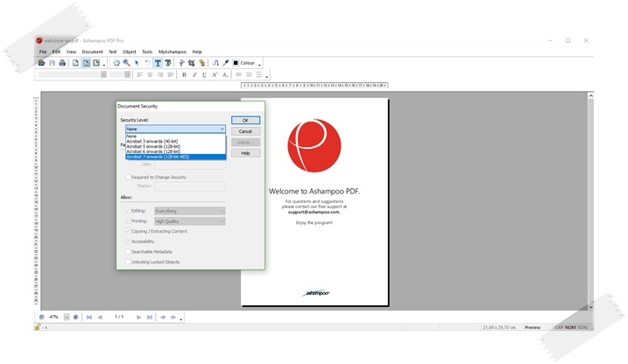Align text left
This screenshot has width=628, height=364.
(139, 74)
